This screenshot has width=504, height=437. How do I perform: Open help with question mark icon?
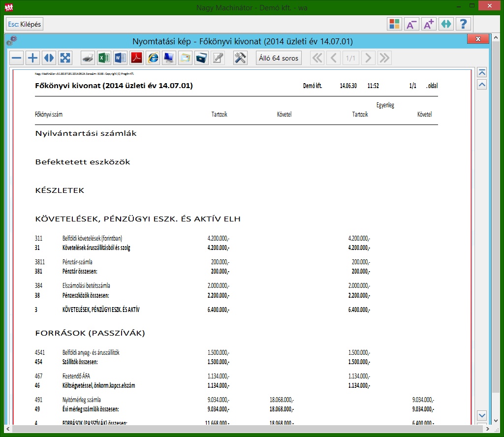tap(463, 24)
